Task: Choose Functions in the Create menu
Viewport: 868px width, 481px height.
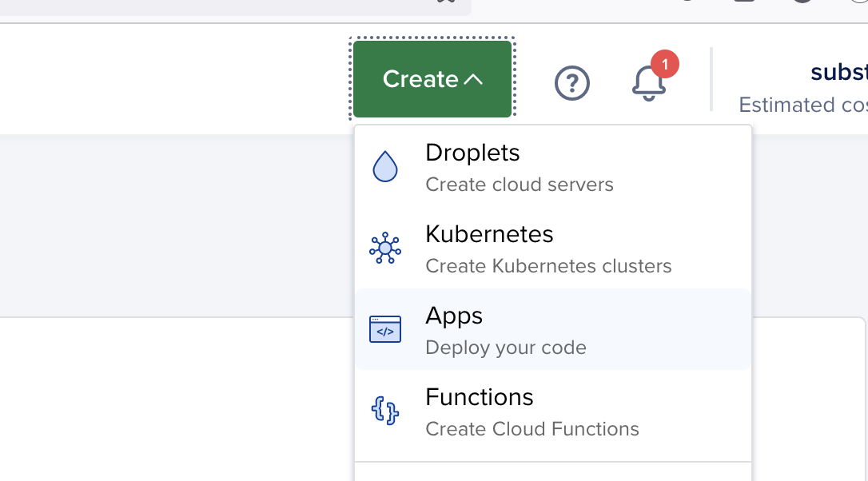Action: [553, 411]
